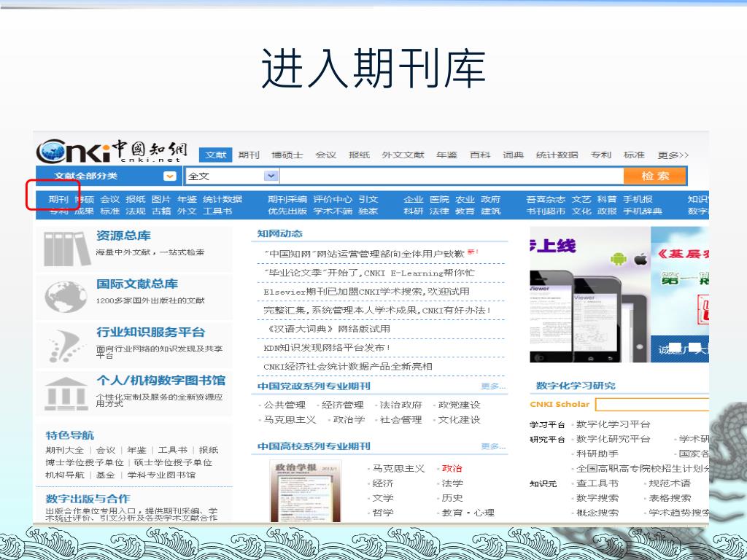Click the 博士学位授予单位 link

[85, 462]
